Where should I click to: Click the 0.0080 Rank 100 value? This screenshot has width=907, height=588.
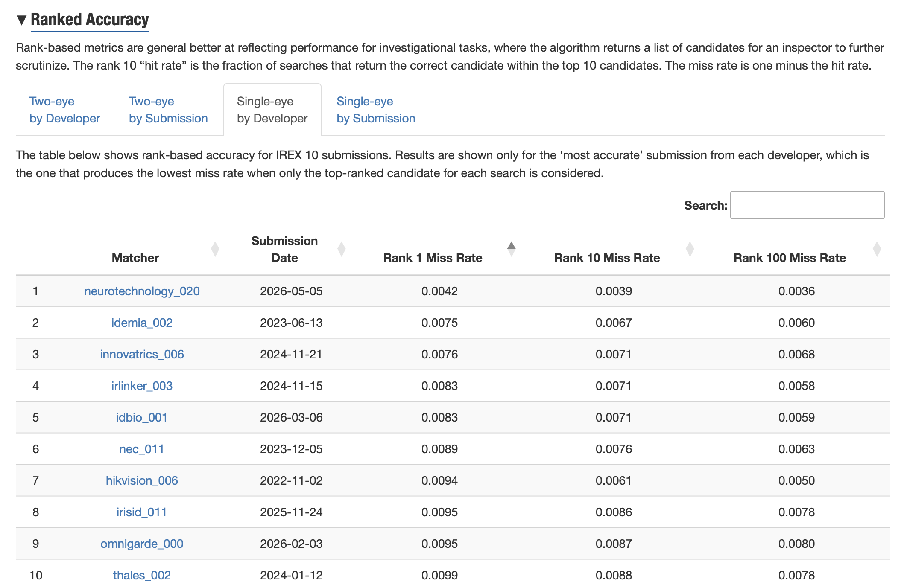point(796,544)
